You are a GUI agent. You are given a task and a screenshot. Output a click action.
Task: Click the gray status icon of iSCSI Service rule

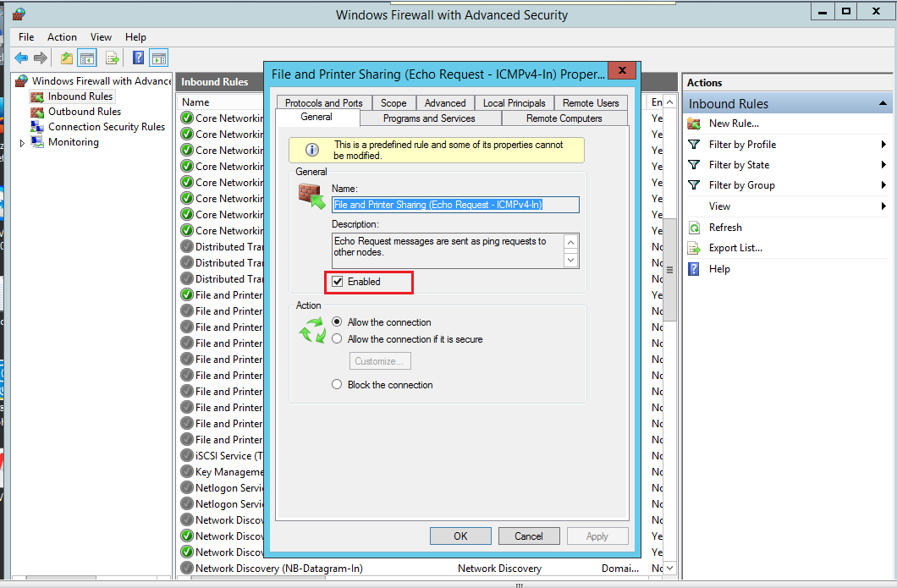tap(186, 455)
